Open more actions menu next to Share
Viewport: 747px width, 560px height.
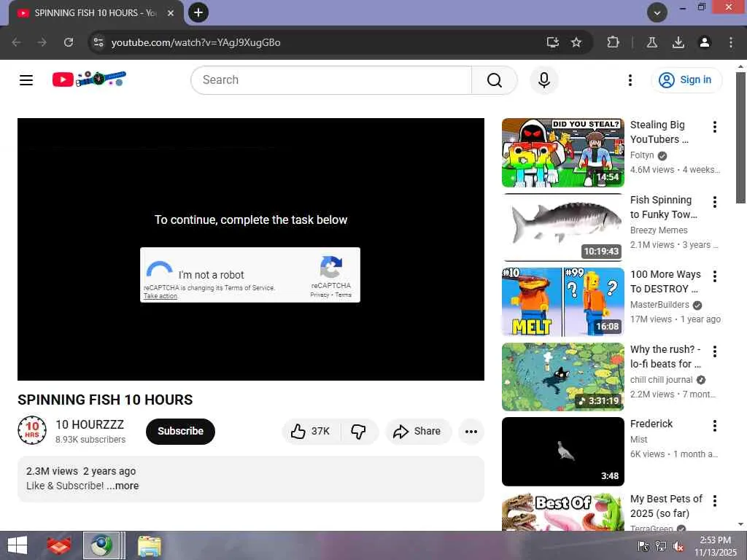471,432
